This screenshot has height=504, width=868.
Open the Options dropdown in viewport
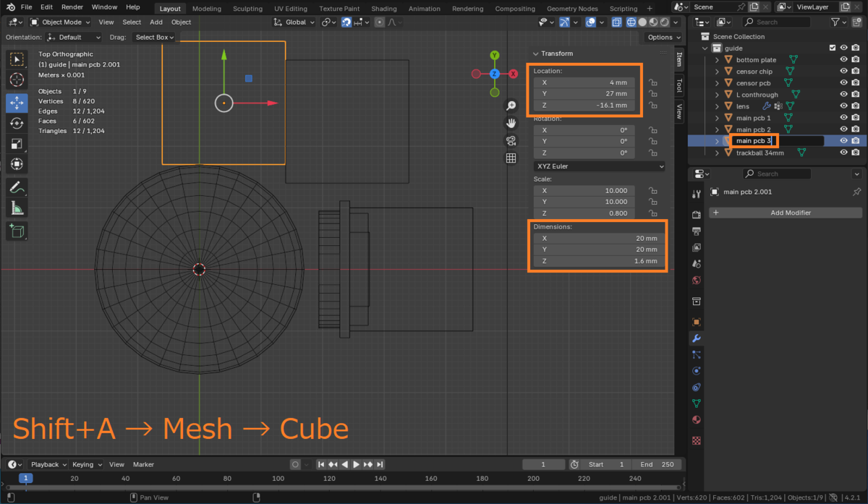(663, 37)
